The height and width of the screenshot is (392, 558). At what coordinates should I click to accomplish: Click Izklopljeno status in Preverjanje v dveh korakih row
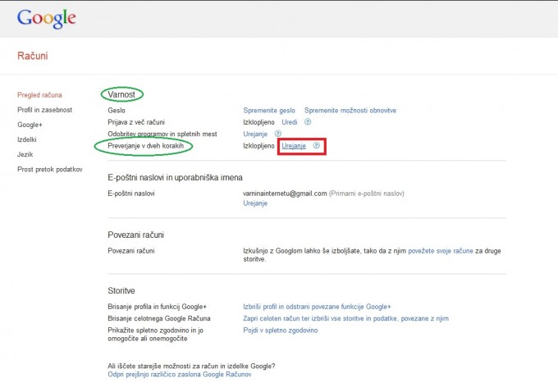[258, 146]
